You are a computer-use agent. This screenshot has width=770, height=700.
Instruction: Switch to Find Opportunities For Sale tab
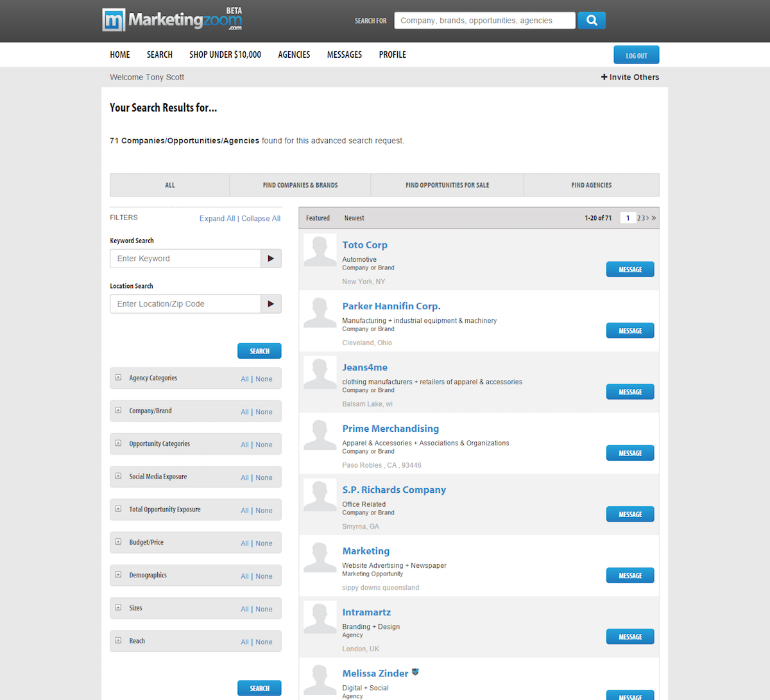pos(447,185)
